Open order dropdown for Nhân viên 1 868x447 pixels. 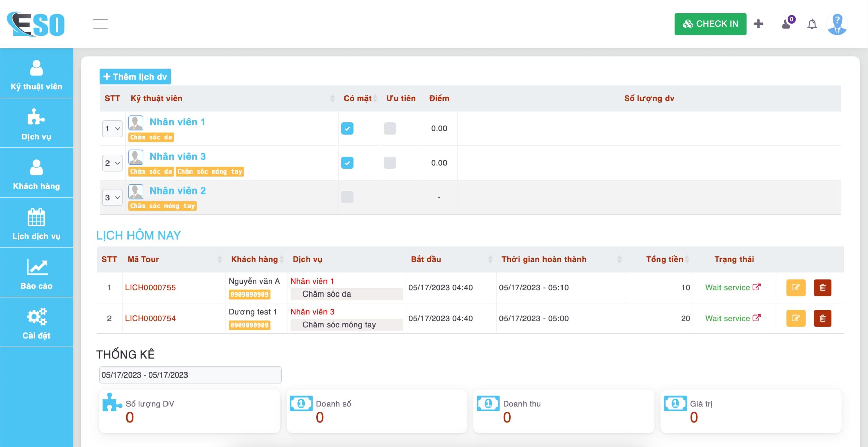tap(112, 129)
